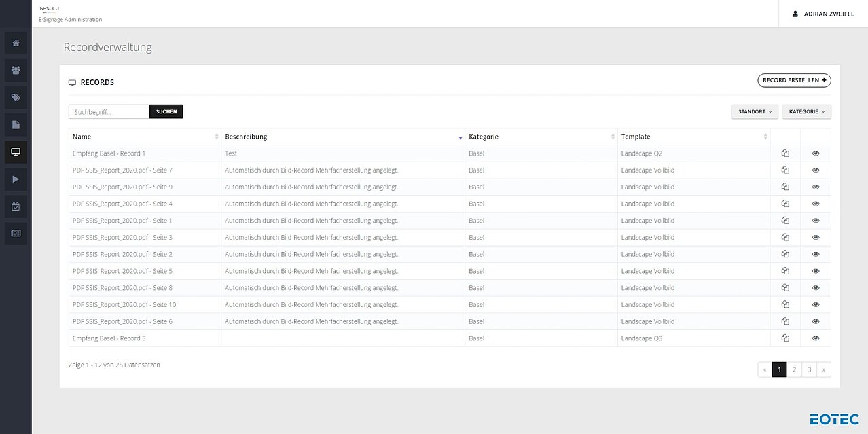This screenshot has width=868, height=434.
Task: Focus the Suchbegriff search input field
Action: click(109, 111)
